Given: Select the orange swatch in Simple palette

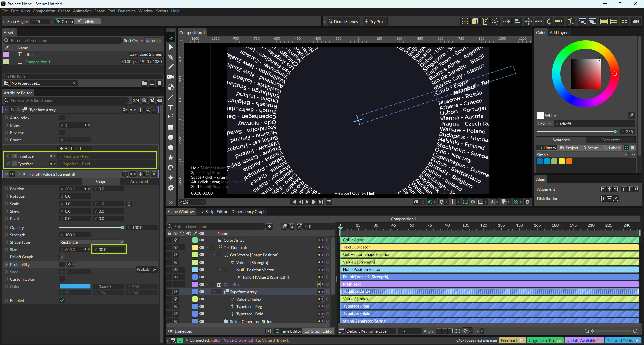Looking at the screenshot, I should (x=569, y=162).
